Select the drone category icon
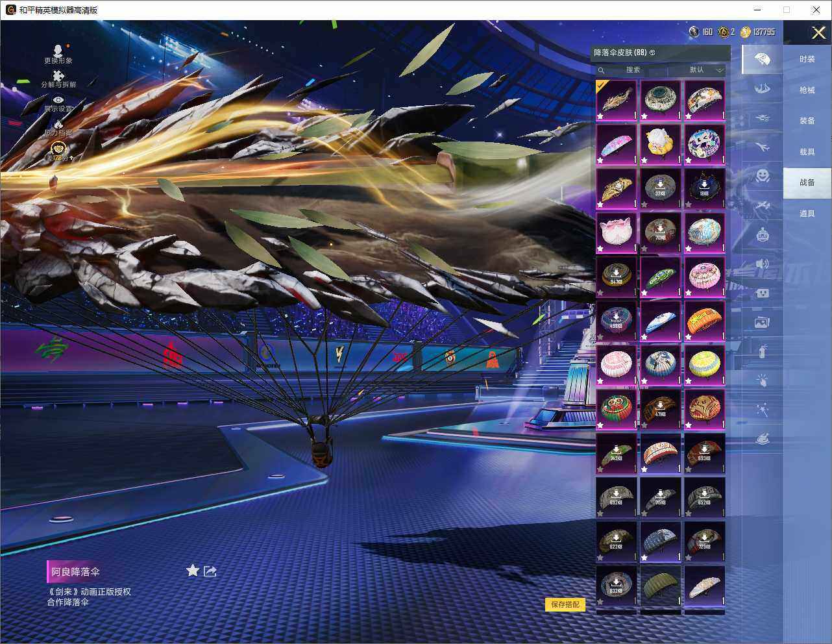 (763, 118)
